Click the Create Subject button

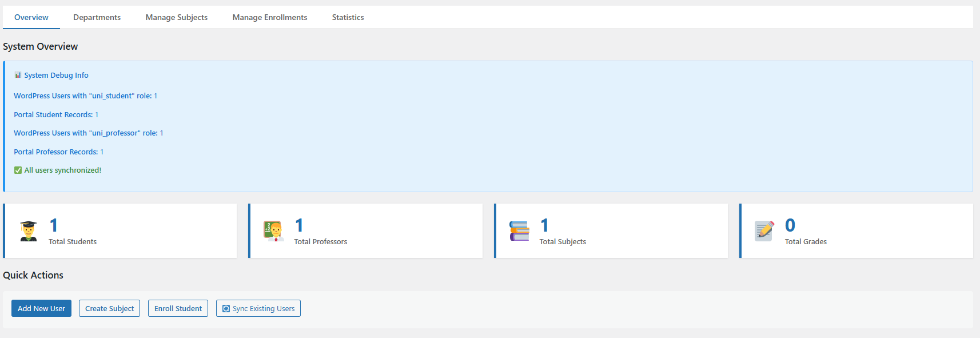point(109,309)
